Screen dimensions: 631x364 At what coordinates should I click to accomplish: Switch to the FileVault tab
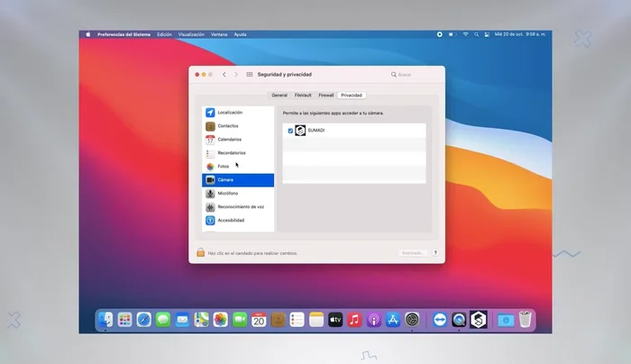[x=303, y=95]
